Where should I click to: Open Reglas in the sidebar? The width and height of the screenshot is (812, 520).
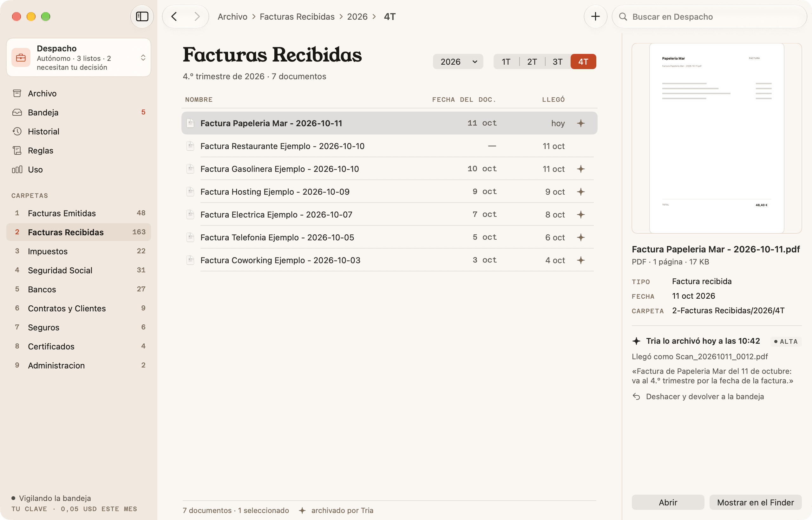[79, 151]
